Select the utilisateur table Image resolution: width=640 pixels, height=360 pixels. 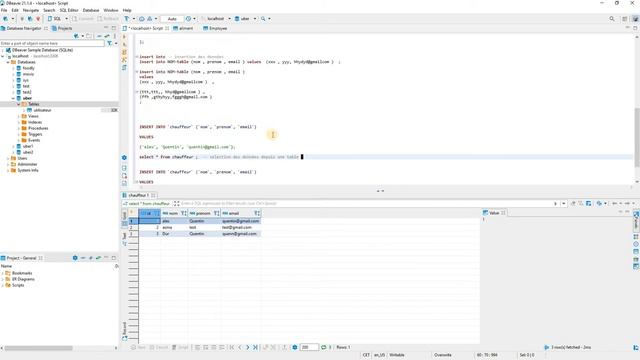tap(42, 110)
